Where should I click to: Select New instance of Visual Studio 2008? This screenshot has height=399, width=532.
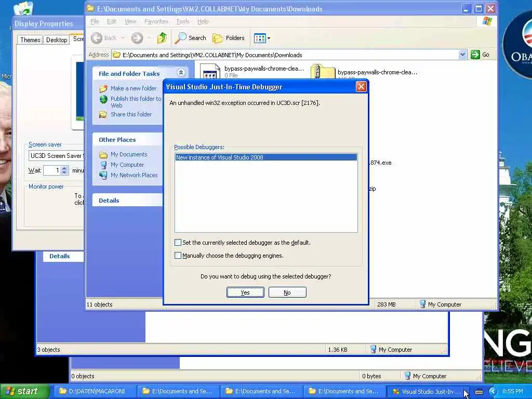[266, 157]
